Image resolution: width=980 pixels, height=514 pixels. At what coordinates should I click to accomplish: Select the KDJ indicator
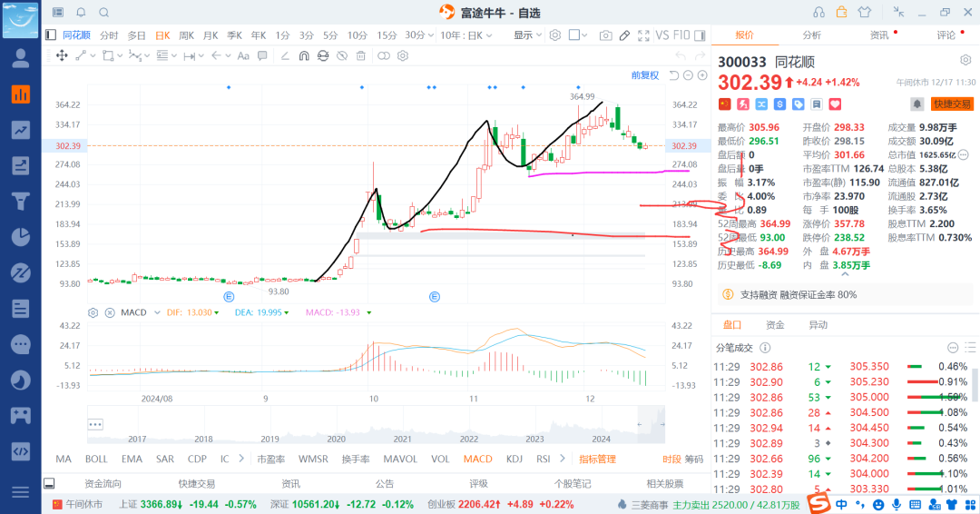tap(514, 459)
